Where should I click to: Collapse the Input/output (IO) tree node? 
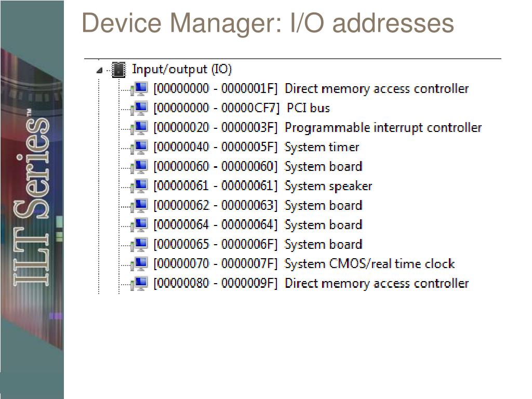click(99, 71)
